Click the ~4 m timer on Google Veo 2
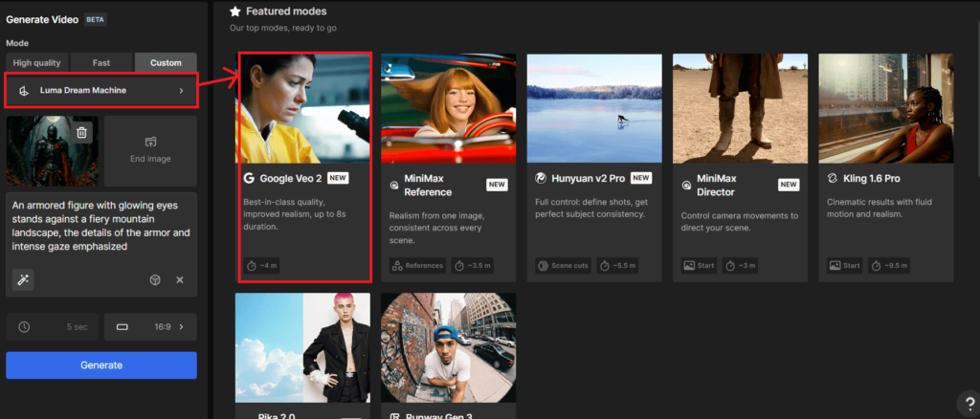The width and height of the screenshot is (980, 419). (262, 265)
